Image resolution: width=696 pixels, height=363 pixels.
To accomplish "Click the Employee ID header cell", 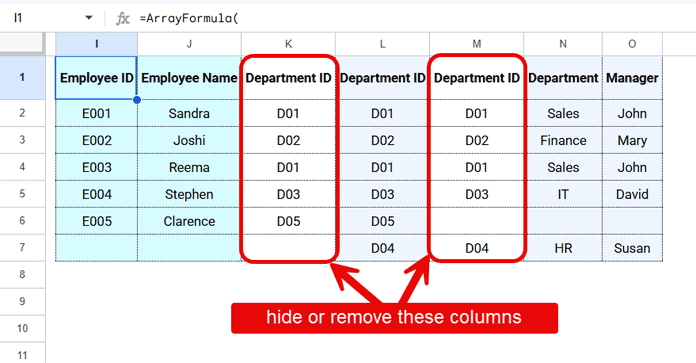I will pos(96,78).
